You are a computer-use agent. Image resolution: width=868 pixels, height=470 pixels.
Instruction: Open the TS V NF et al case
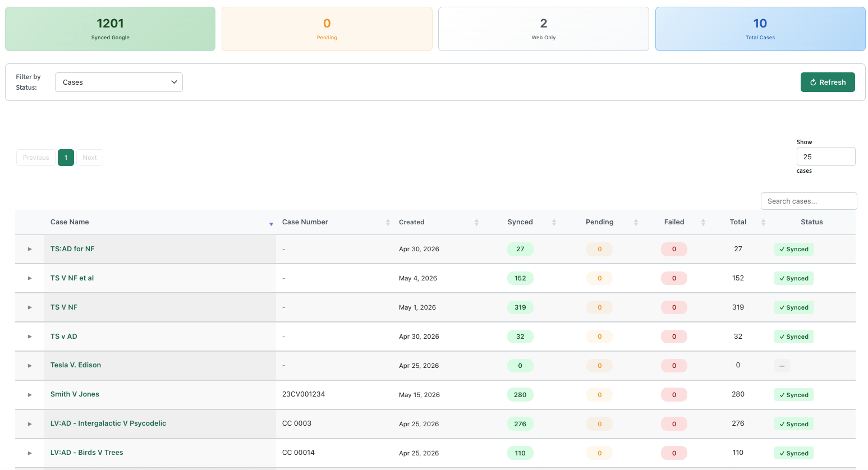[72, 278]
